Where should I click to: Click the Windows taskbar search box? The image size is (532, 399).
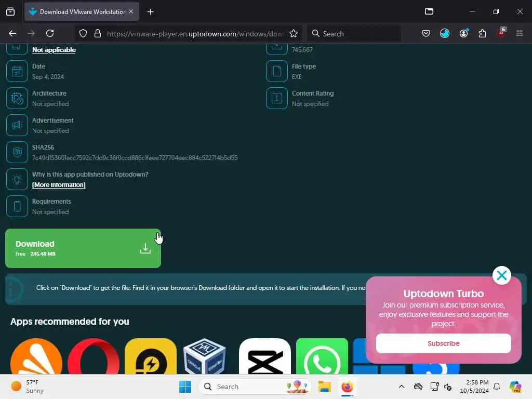[x=255, y=387]
